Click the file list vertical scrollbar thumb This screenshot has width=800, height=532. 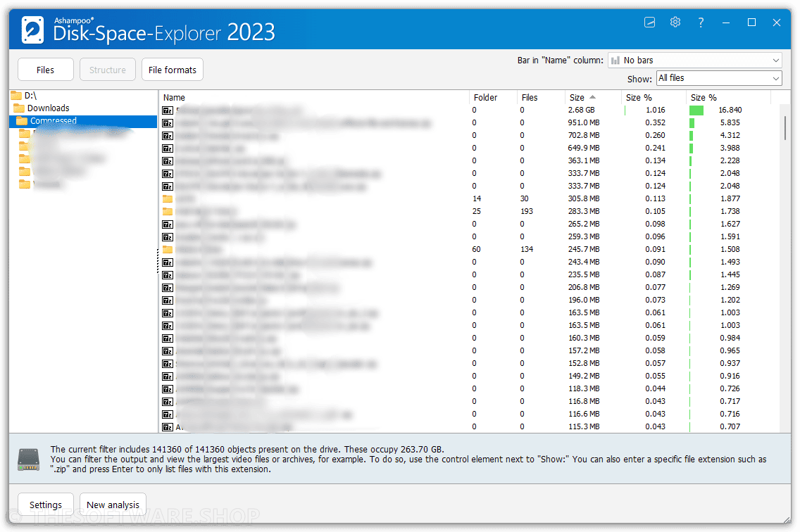(x=785, y=127)
